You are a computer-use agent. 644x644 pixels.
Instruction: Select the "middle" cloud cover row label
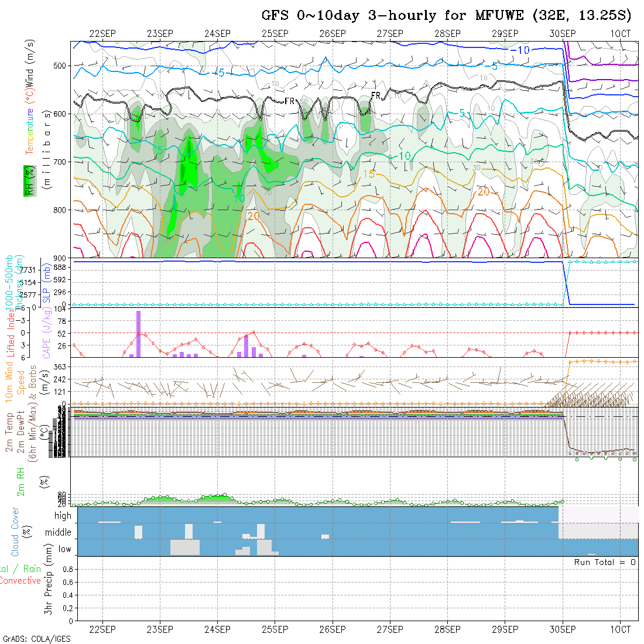[x=59, y=533]
